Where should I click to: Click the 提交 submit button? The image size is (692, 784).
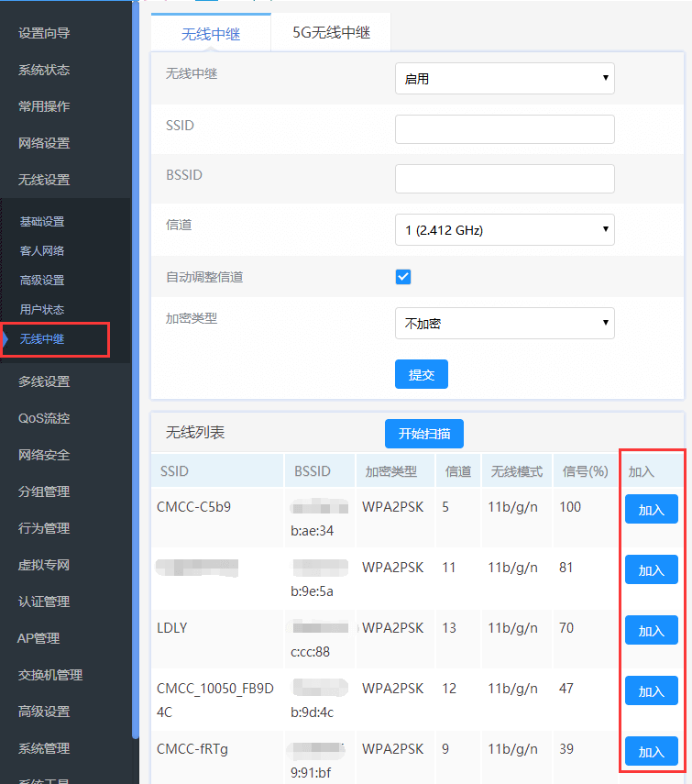(x=421, y=374)
